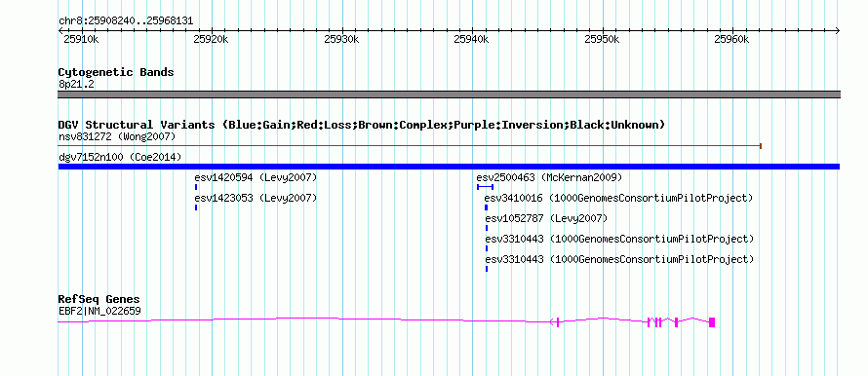Image resolution: width=868 pixels, height=376 pixels.
Task: Click the right arrowhead of the ruler
Action: [837, 30]
